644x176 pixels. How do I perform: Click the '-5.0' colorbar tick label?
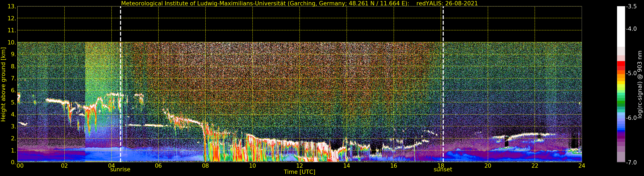click(x=631, y=73)
